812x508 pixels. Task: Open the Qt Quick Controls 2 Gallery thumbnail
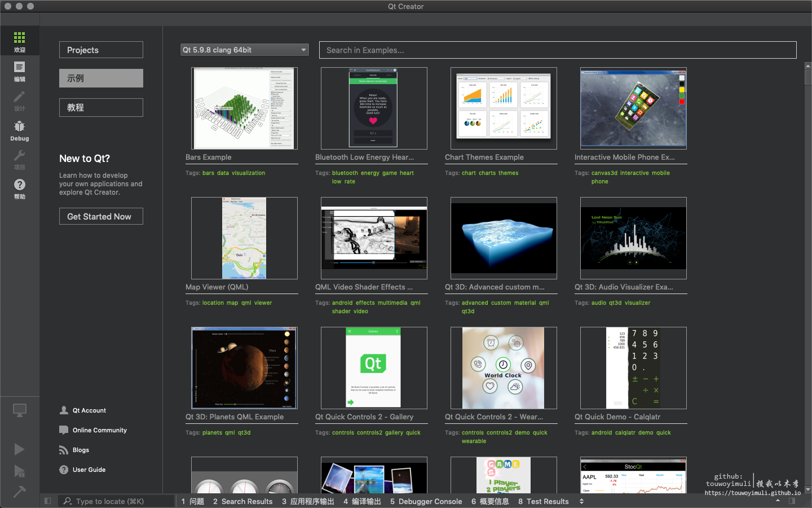click(374, 368)
